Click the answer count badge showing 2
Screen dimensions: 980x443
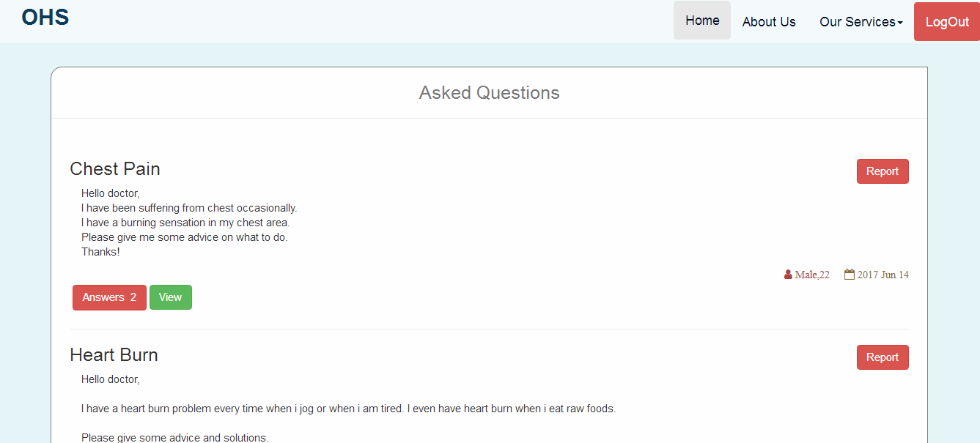coord(133,297)
